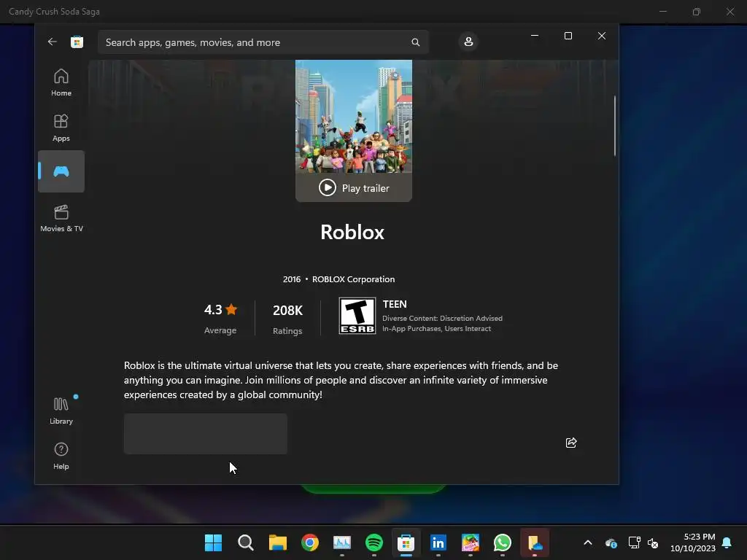Minimize the Microsoft Store window

(x=535, y=36)
